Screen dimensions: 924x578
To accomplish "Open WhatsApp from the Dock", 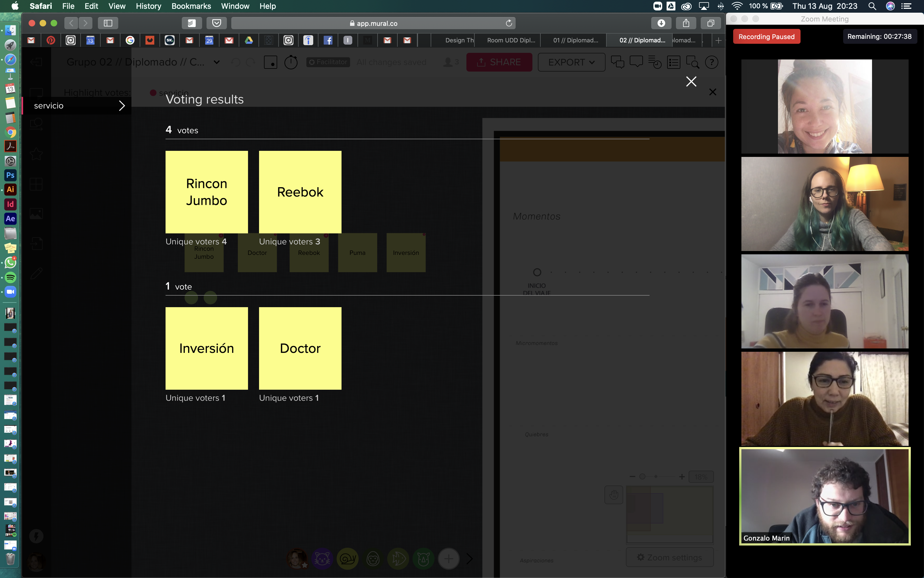I will tap(10, 263).
